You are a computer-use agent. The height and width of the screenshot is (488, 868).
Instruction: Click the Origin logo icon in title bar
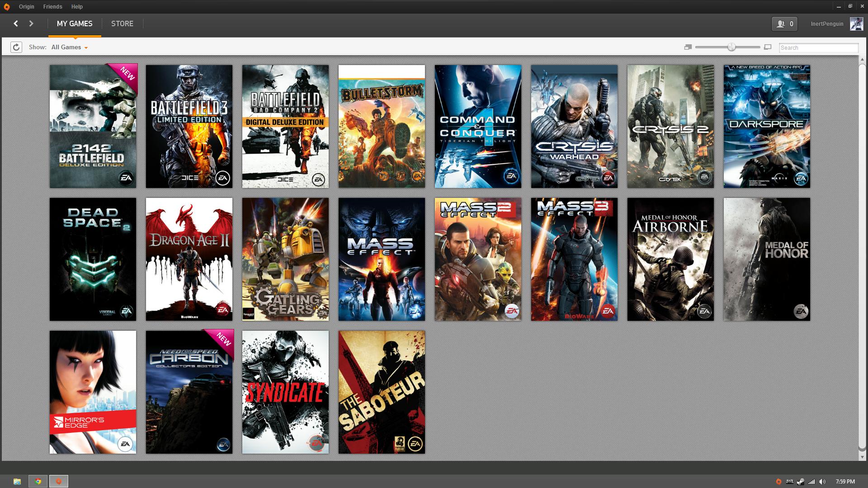(7, 7)
